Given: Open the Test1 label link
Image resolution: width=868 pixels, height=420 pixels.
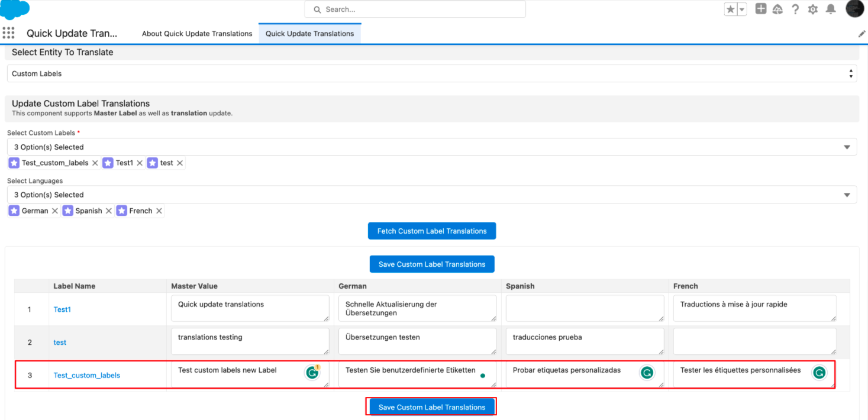Looking at the screenshot, I should coord(62,309).
